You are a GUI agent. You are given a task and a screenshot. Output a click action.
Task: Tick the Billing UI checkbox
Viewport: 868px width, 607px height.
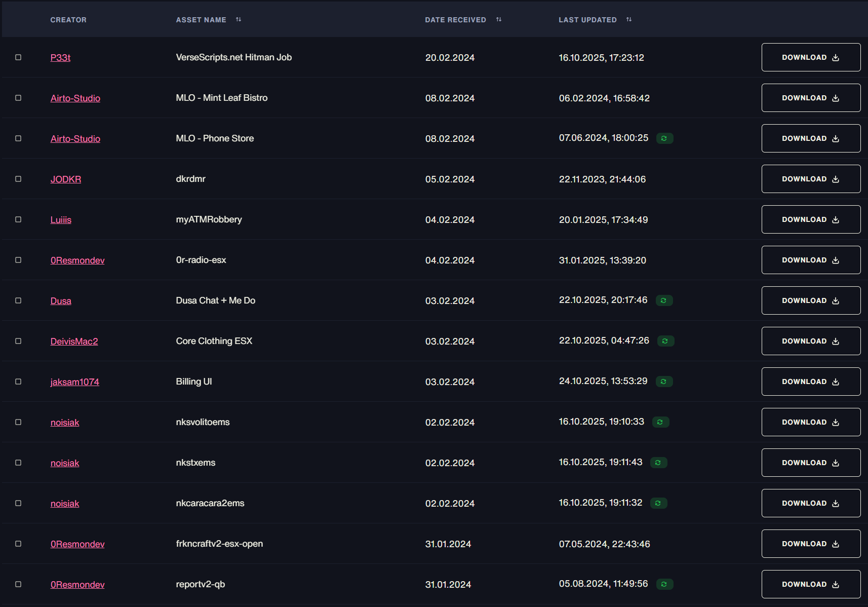(18, 382)
